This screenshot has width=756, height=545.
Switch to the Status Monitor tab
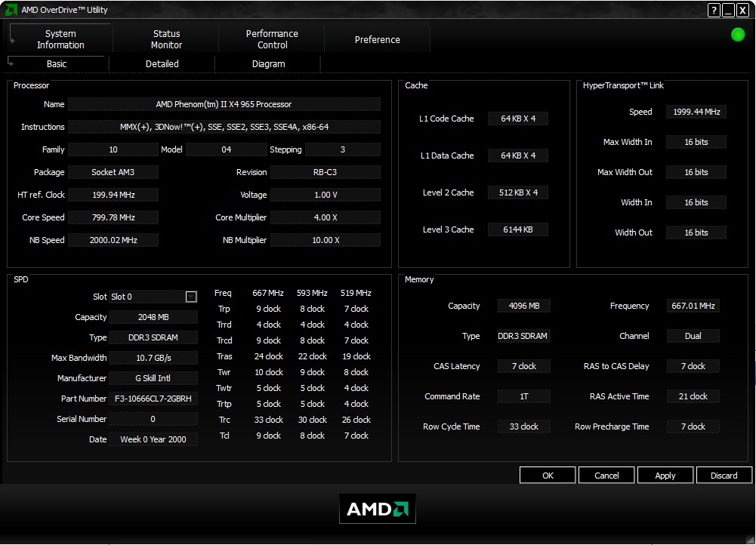(166, 39)
